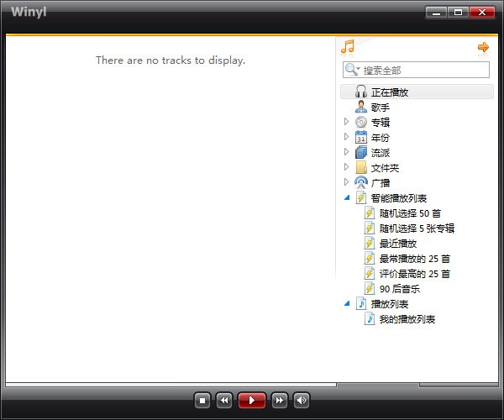Click the 智能播放列表 lightning icon
504x420 pixels.
point(361,197)
